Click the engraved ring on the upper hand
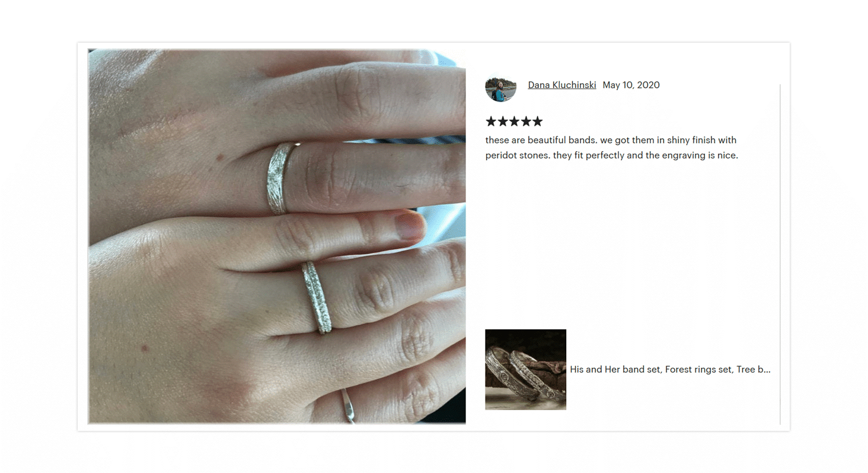 point(280,177)
